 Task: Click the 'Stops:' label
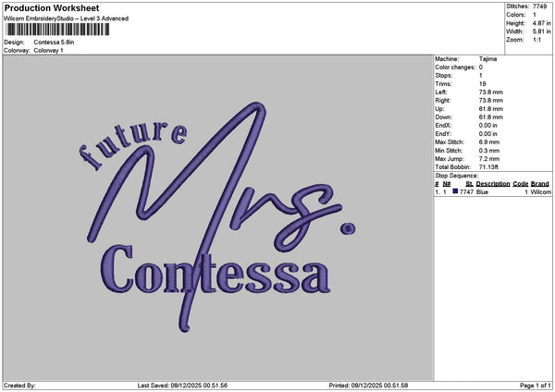pos(444,76)
